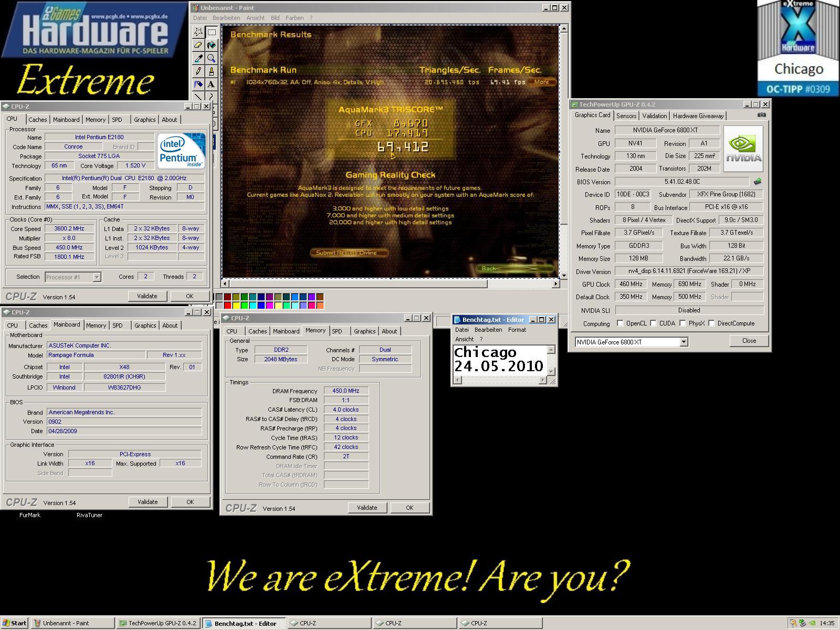The height and width of the screenshot is (630, 840).
Task: Select the free-form select tool in Paint
Action: click(198, 32)
